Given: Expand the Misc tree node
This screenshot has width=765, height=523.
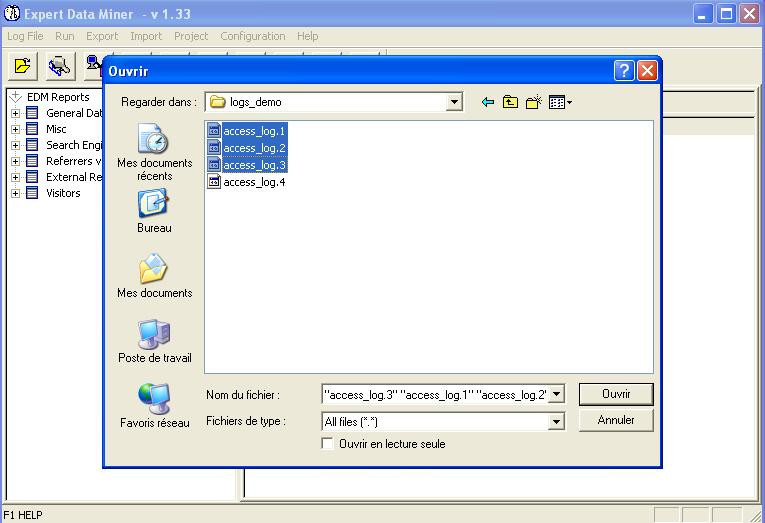Looking at the screenshot, I should click(x=16, y=129).
